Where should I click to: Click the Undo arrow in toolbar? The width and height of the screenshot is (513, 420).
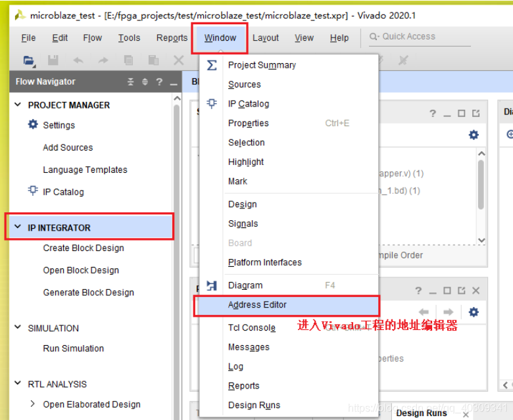pos(78,60)
